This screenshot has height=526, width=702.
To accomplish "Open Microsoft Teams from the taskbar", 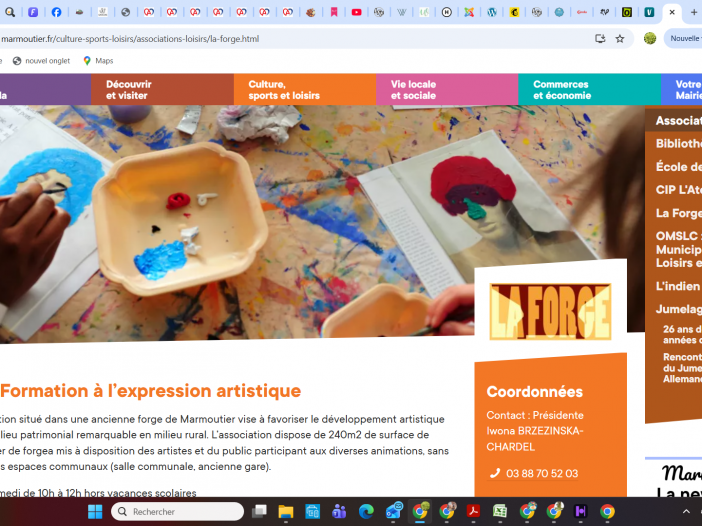I will click(339, 511).
